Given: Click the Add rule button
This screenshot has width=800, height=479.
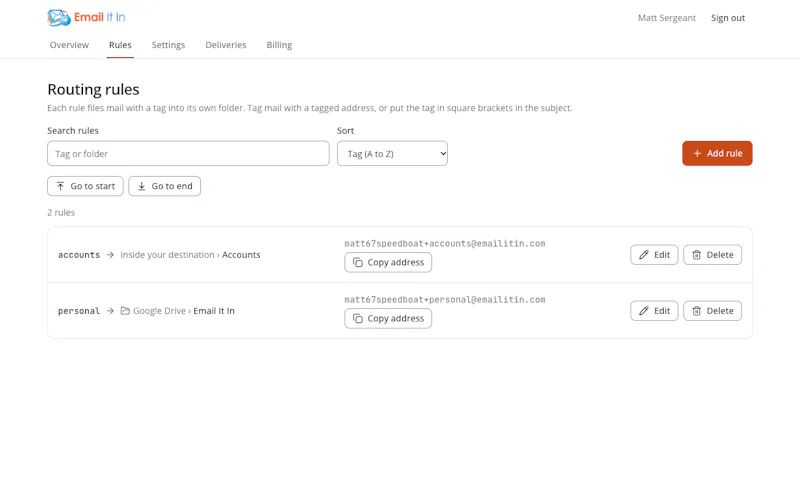Looking at the screenshot, I should (717, 154).
